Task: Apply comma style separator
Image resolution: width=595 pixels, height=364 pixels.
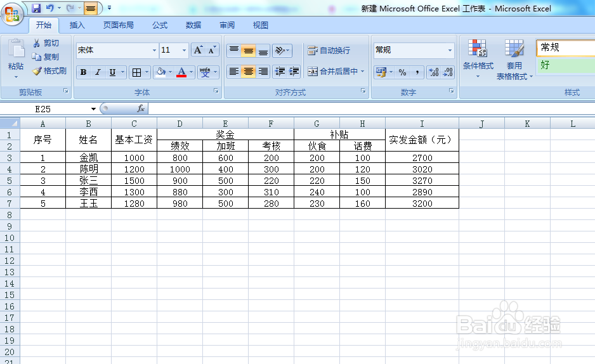Action: coord(417,72)
